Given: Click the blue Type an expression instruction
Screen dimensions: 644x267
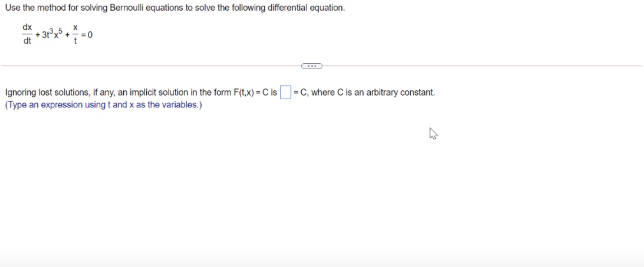Looking at the screenshot, I should [x=103, y=104].
